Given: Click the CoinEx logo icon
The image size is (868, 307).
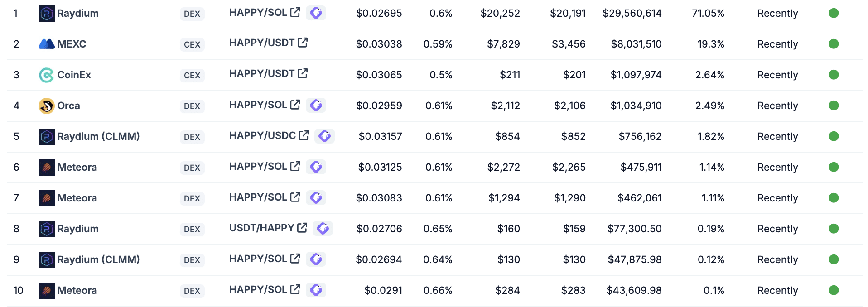Looking at the screenshot, I should (47, 75).
